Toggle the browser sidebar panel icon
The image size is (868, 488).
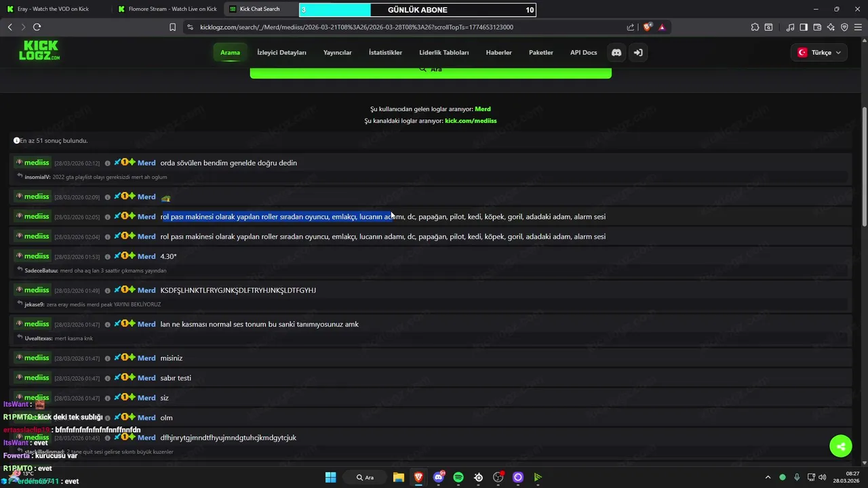coord(804,27)
